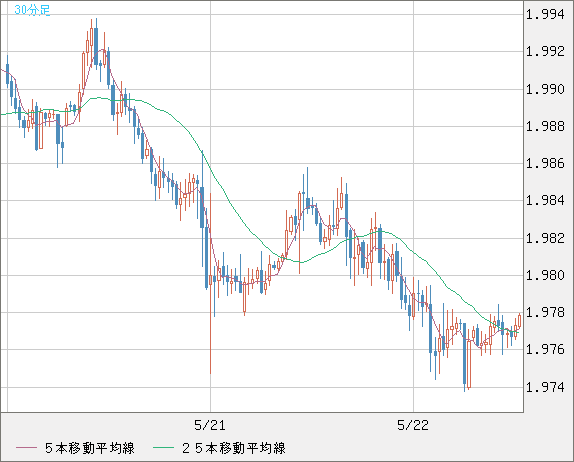Viewport: 574px width, 462px height.
Task: Click the 1.978 price axis label
Action: tap(545, 313)
